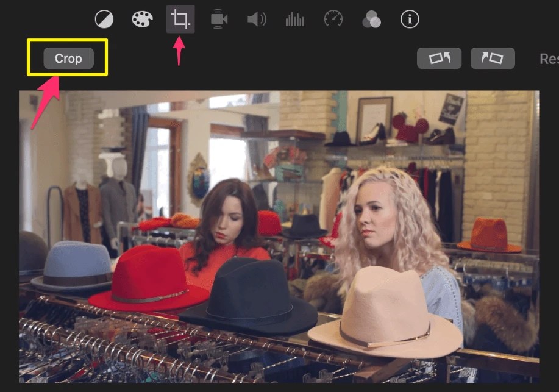559x392 pixels.
Task: Open the Color Correction palette
Action: pyautogui.click(x=141, y=19)
